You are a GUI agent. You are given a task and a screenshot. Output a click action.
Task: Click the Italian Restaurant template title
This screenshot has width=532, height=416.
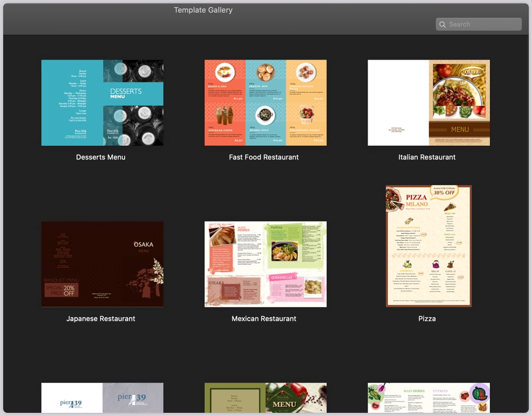(427, 157)
